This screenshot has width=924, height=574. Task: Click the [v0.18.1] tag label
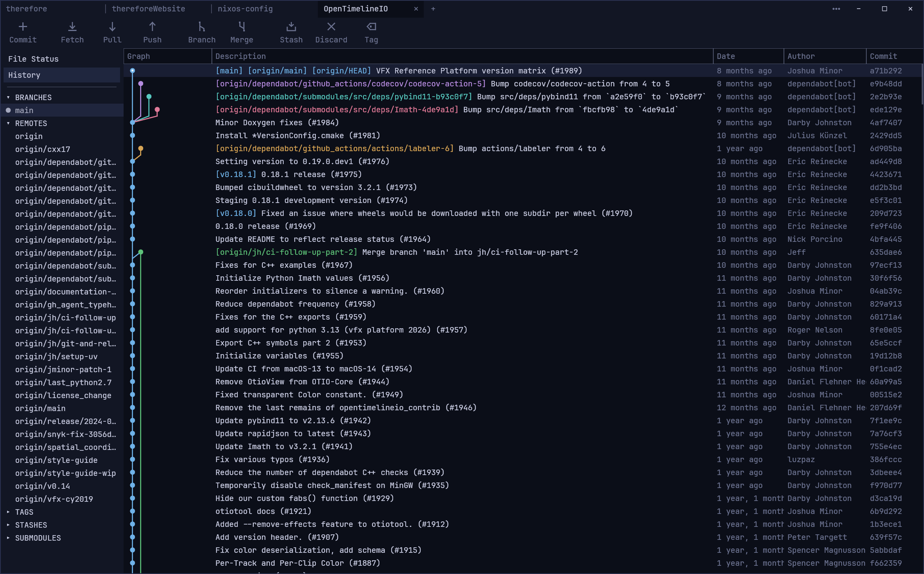(x=236, y=174)
